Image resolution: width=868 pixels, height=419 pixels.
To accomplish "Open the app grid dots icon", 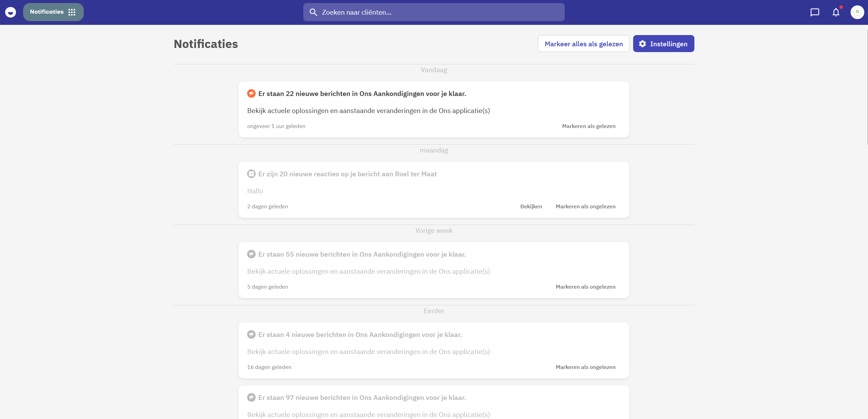I will (72, 12).
